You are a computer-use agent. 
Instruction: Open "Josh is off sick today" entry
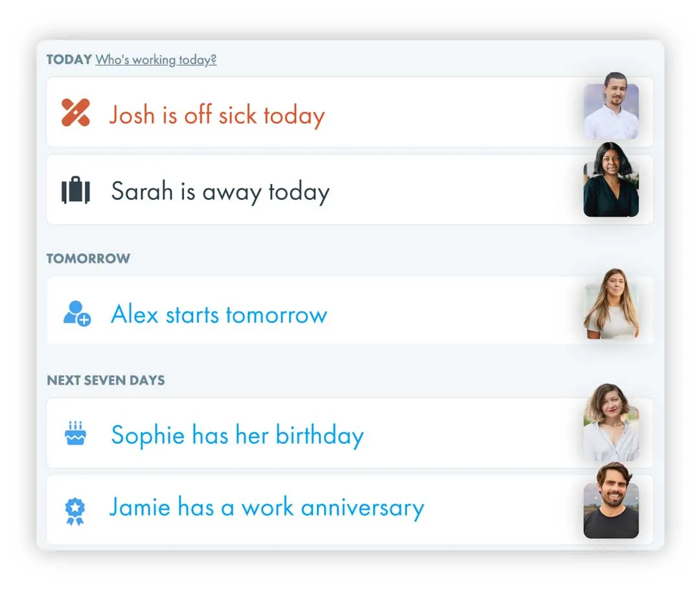pyautogui.click(x=216, y=115)
